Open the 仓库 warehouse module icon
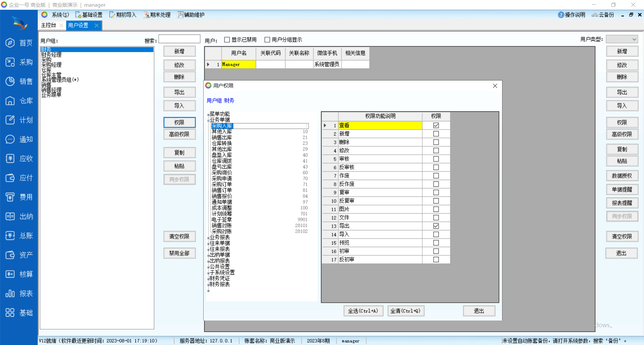Screen dimensions: 644x345 [10, 101]
